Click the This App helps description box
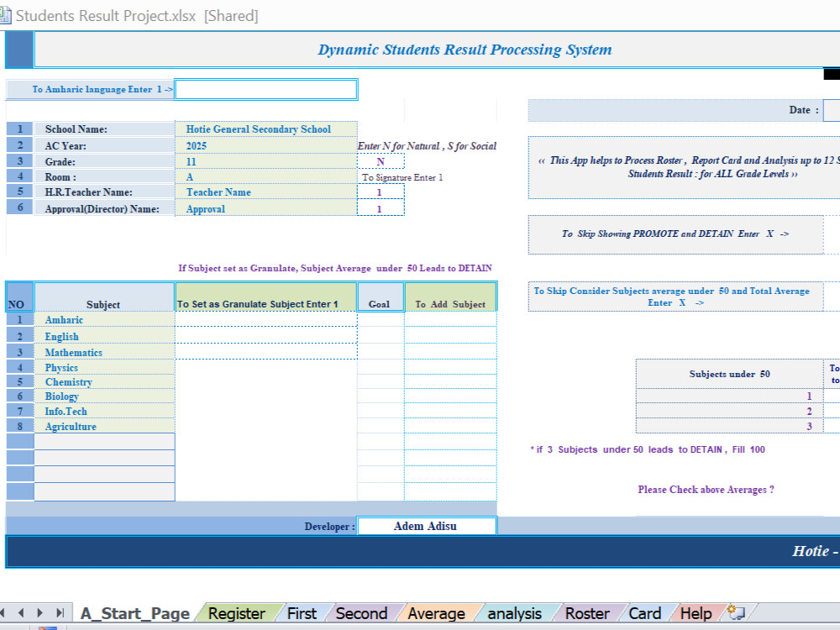840x630 pixels. [684, 168]
